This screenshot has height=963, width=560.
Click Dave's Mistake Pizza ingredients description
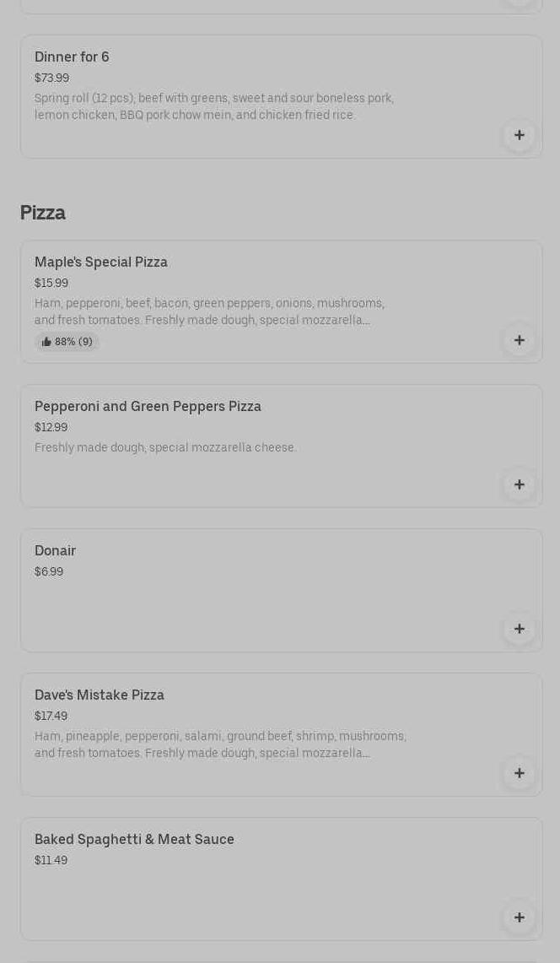tap(220, 744)
